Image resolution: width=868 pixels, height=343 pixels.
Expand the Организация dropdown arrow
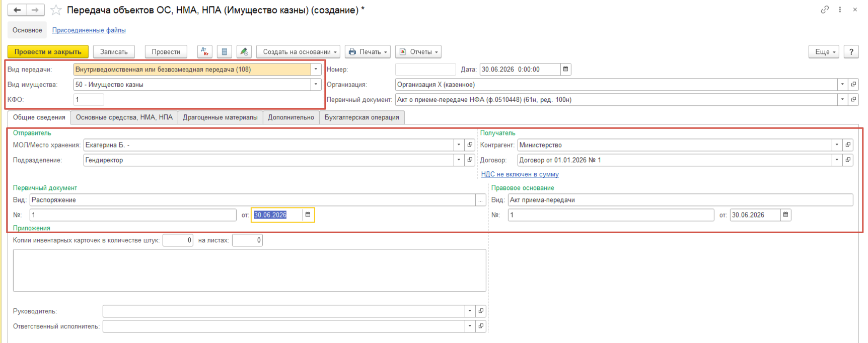(842, 85)
